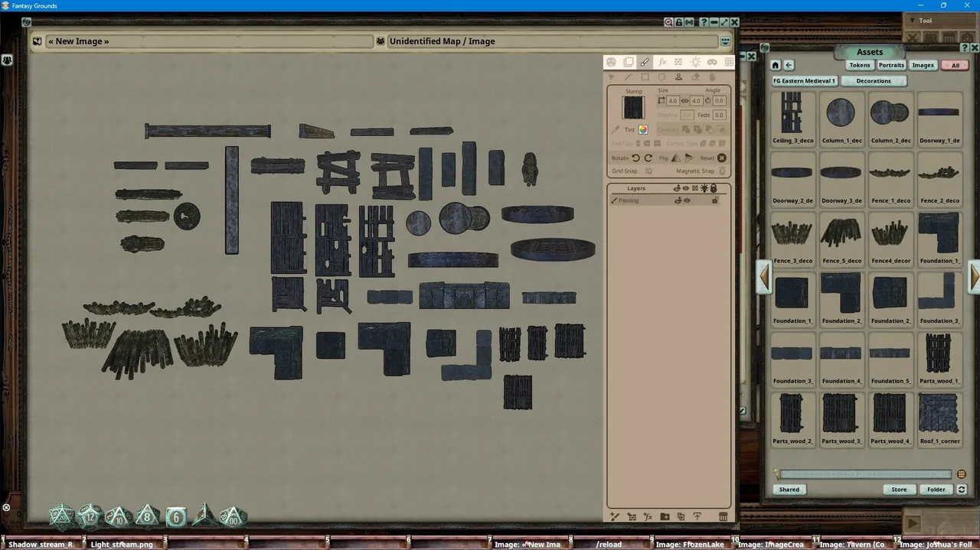Rotate the stamp clockwise
The width and height of the screenshot is (980, 550).
pyautogui.click(x=648, y=158)
